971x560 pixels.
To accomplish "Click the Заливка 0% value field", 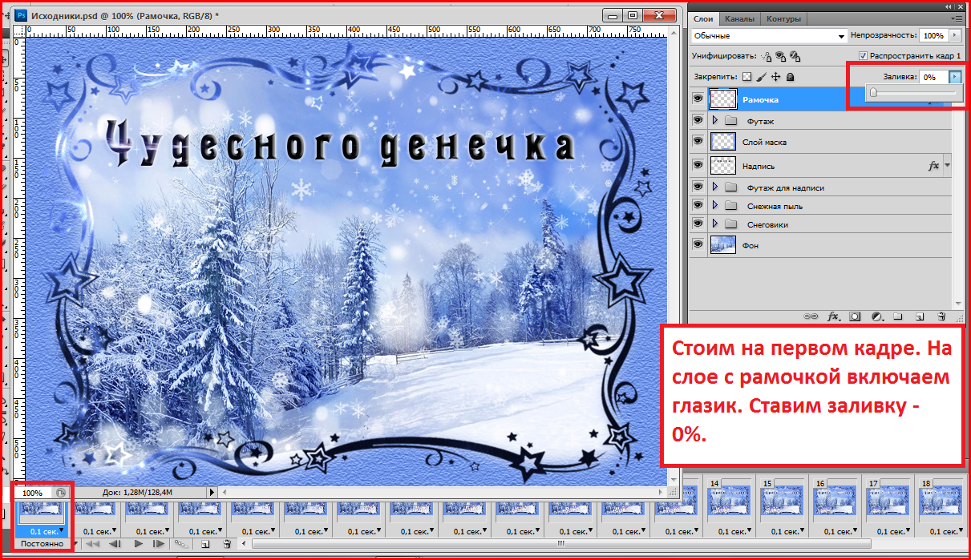I will (933, 77).
